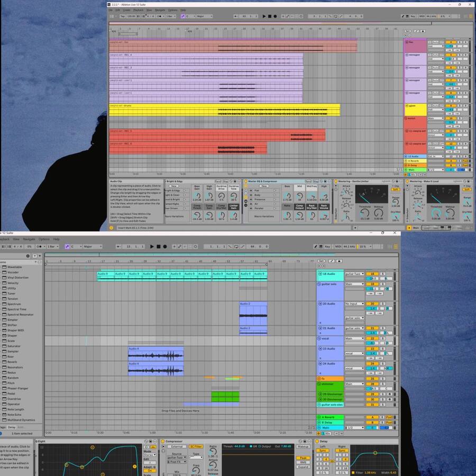Adjust Threshold knob in Mastering - Gentle Limiter
Viewport: 476px width, 476px height.
coord(364,213)
